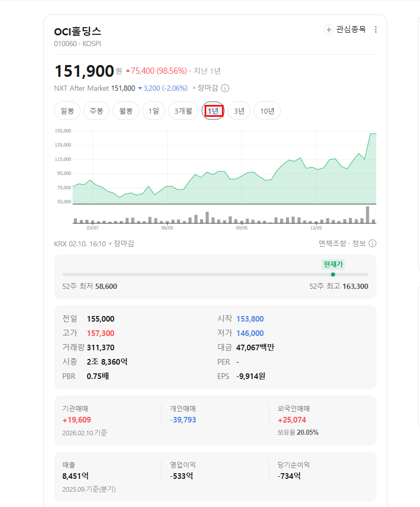The width and height of the screenshot is (420, 507).
Task: Select the 일봉 chart tab
Action: 67,111
